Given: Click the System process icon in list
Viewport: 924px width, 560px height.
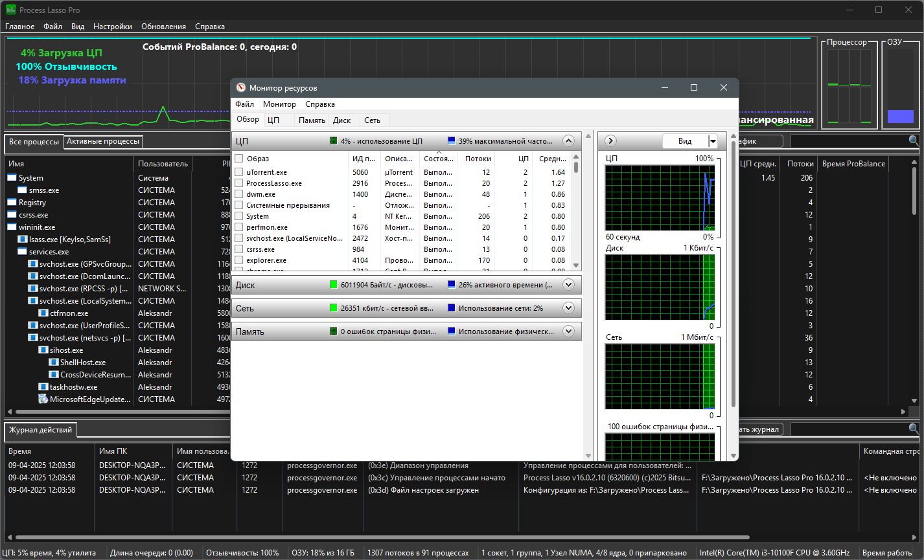Looking at the screenshot, I should pos(12,177).
